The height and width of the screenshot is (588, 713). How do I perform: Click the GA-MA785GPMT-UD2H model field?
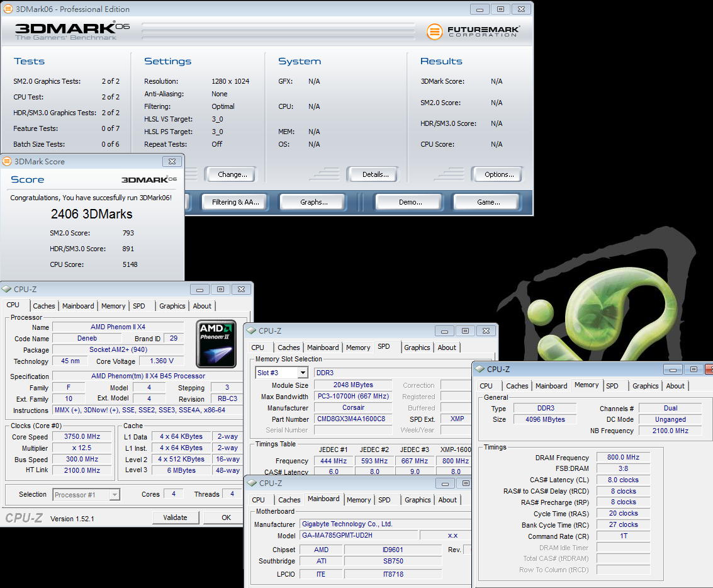pos(358,535)
